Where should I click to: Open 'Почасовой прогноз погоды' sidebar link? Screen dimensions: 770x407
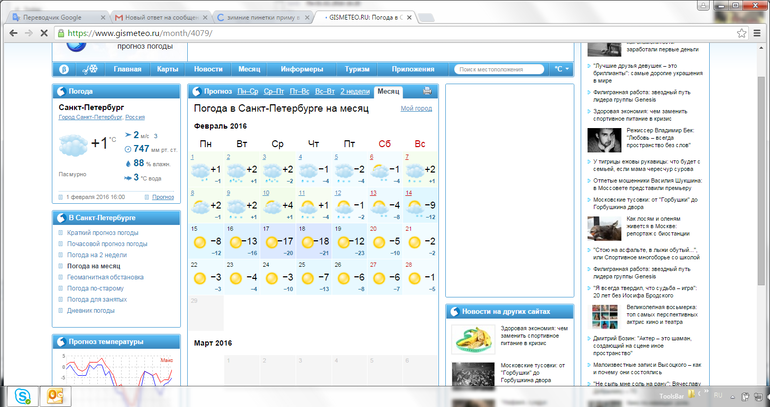107,243
